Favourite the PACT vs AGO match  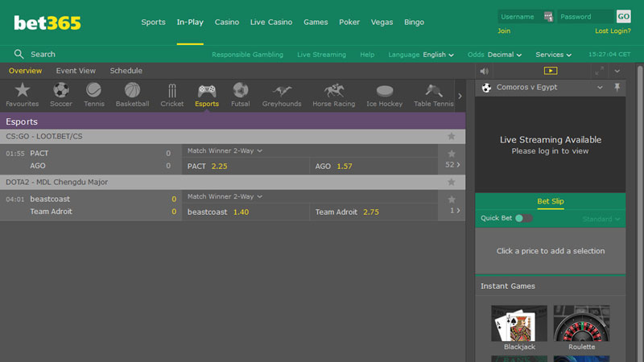pyautogui.click(x=452, y=154)
